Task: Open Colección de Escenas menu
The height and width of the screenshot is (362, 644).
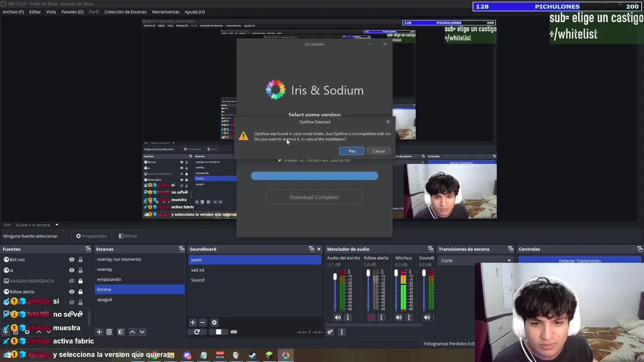Action: pos(125,12)
